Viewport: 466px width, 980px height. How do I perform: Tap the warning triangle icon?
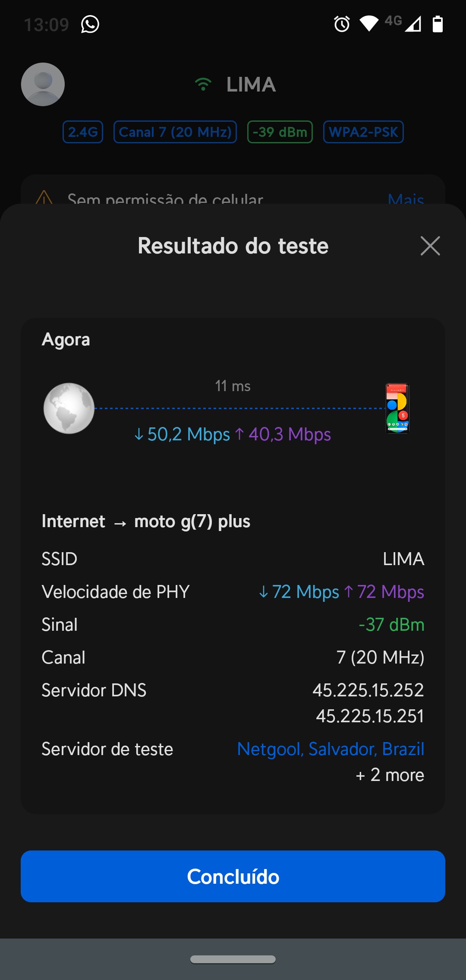(x=44, y=198)
